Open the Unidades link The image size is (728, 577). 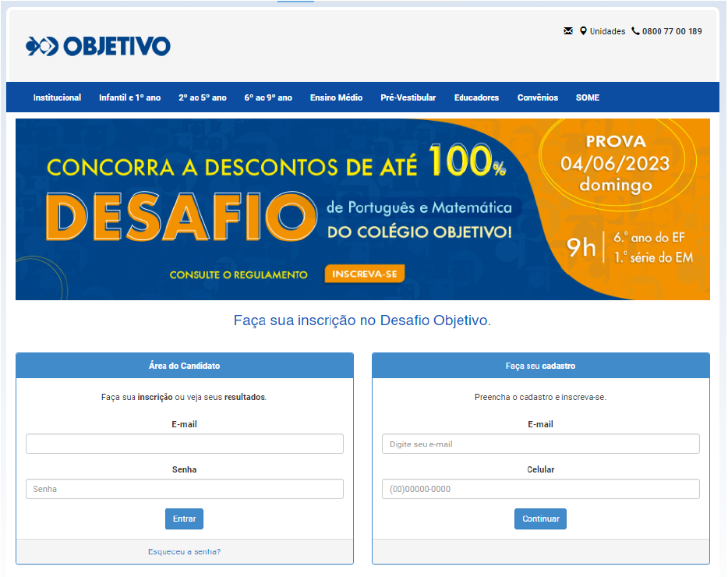pos(607,32)
